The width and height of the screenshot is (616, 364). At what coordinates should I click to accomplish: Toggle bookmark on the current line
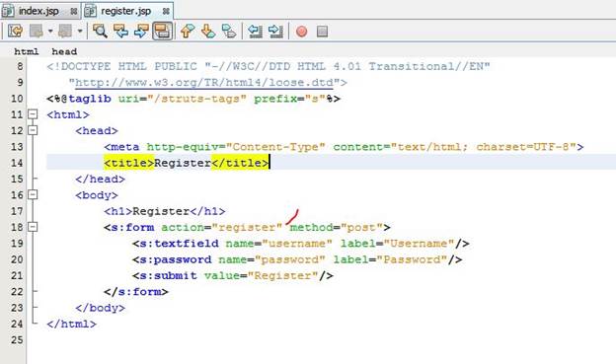[x=229, y=31]
